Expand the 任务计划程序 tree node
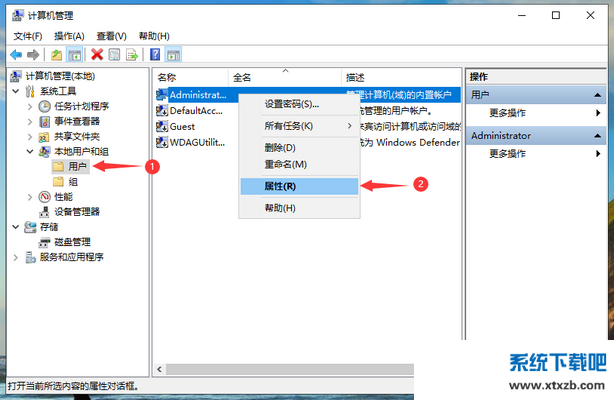The image size is (614, 400). [x=30, y=107]
